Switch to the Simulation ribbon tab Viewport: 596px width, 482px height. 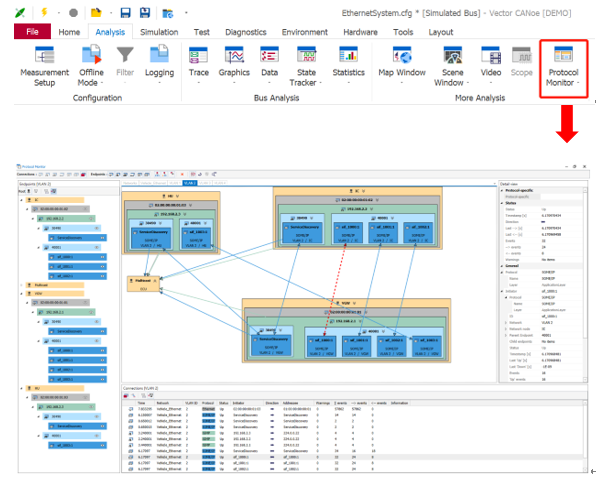click(x=159, y=32)
